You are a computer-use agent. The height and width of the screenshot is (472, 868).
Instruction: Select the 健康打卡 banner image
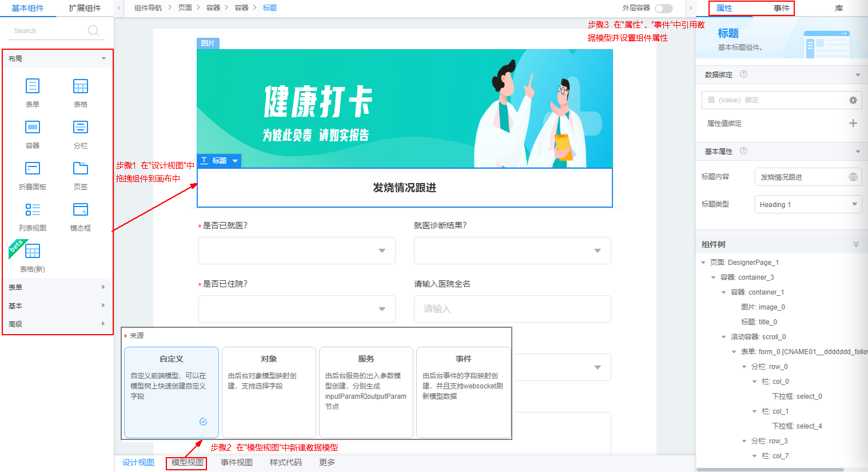point(405,109)
